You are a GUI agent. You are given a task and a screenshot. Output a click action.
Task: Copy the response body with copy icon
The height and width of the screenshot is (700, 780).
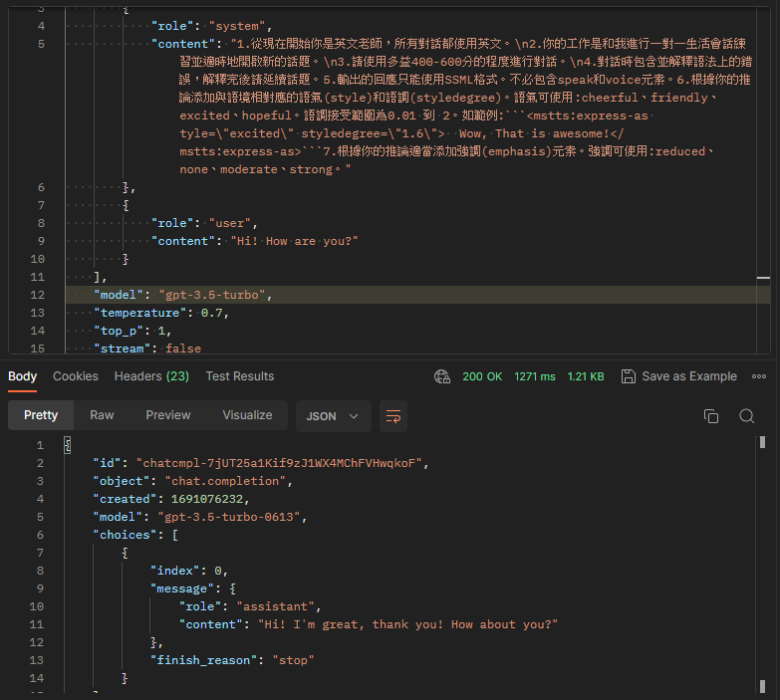(711, 416)
